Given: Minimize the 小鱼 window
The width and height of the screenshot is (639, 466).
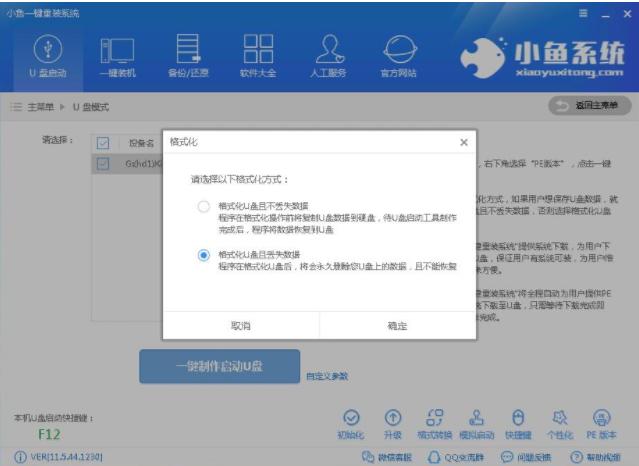Looking at the screenshot, I should pyautogui.click(x=606, y=14).
